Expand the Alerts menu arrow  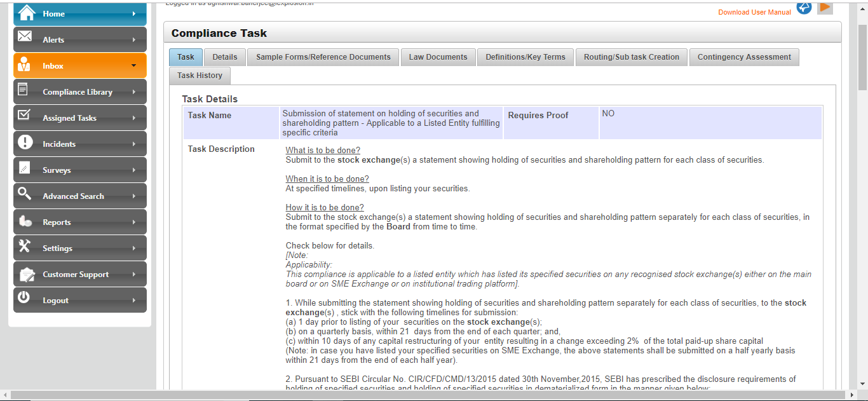coord(133,39)
